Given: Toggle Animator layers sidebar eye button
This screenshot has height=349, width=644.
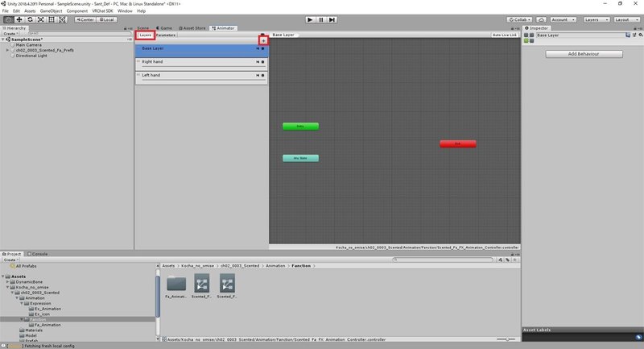Looking at the screenshot, I should (x=263, y=35).
